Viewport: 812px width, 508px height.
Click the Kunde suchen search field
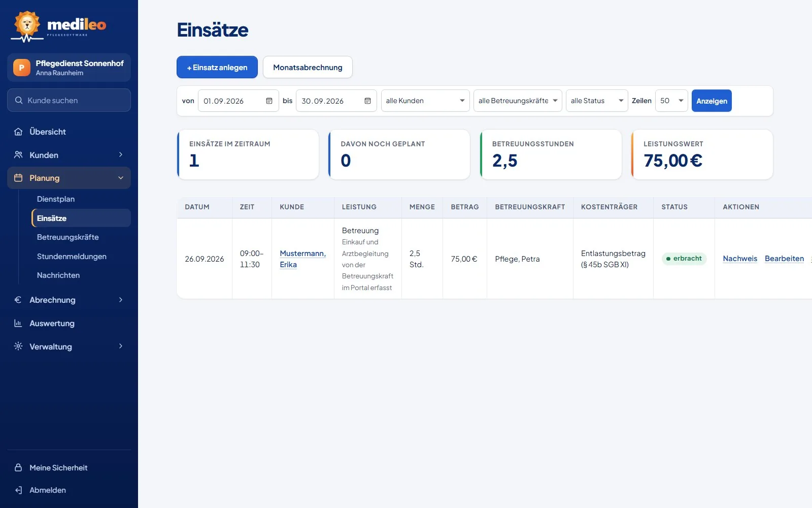[x=69, y=100]
